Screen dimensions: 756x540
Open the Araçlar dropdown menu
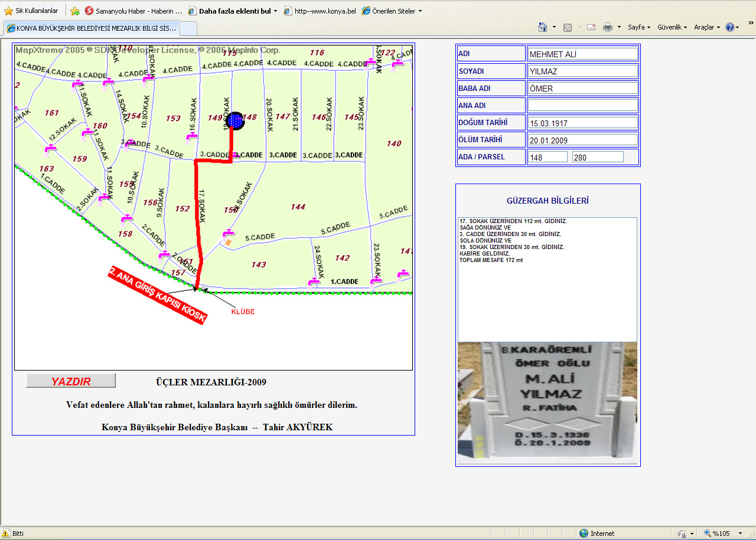pyautogui.click(x=707, y=27)
